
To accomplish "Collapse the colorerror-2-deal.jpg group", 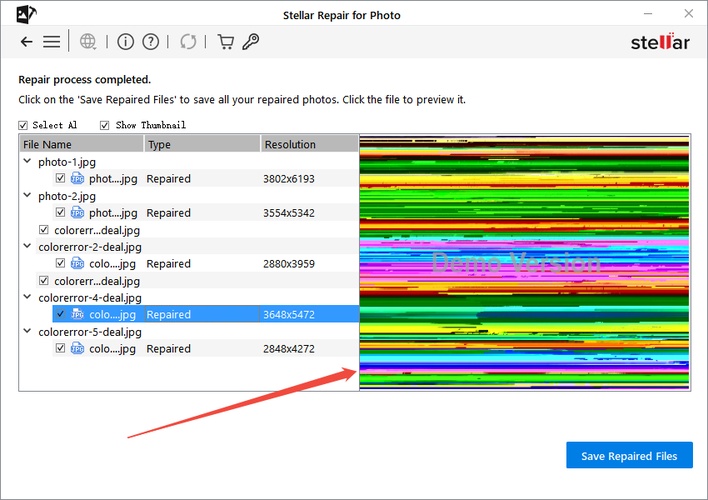I will (27, 246).
